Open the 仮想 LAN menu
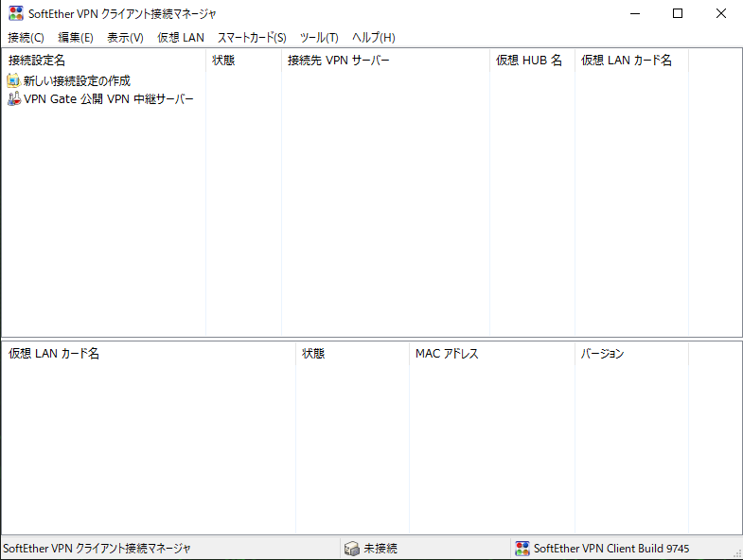This screenshot has height=560, width=743. (180, 38)
